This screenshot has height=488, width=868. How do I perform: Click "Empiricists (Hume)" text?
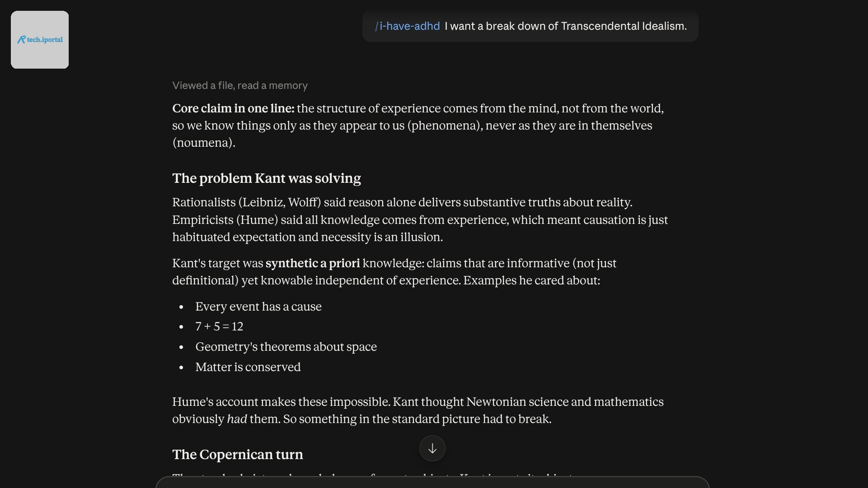(x=225, y=220)
